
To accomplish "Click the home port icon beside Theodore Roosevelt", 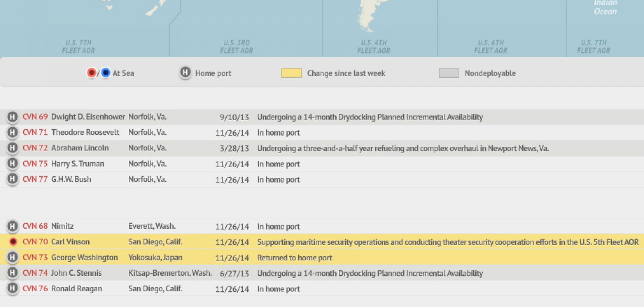I will coord(12,132).
